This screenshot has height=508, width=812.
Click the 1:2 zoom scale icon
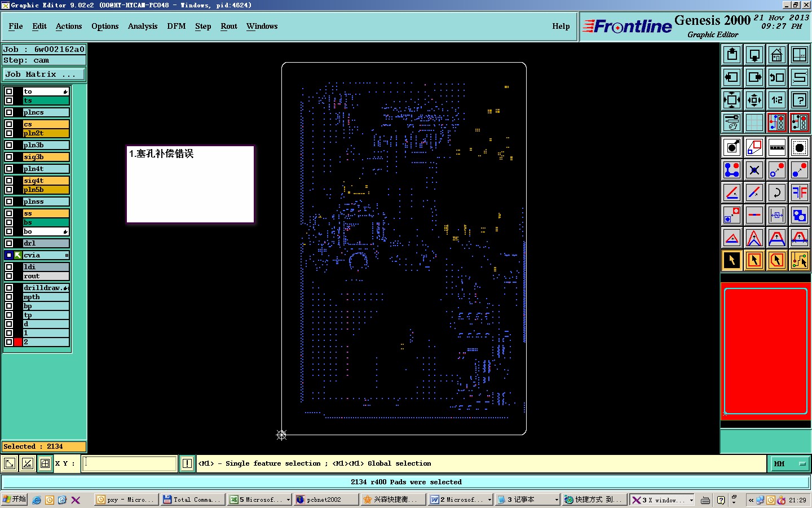pyautogui.click(x=777, y=100)
